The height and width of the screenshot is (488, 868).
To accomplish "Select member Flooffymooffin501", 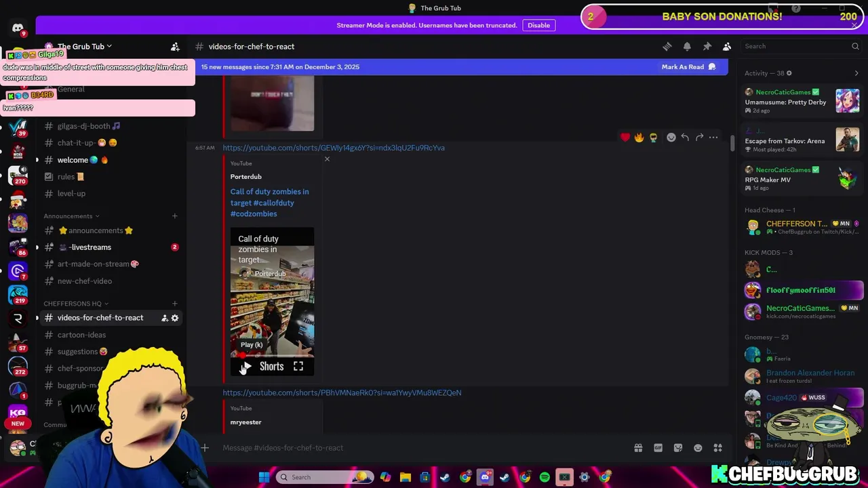I will [803, 290].
